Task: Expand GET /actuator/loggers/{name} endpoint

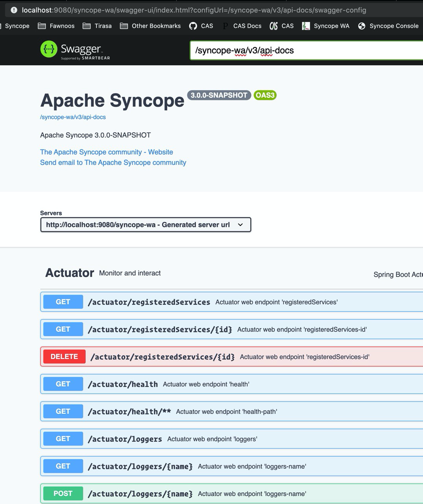Action: coord(232,466)
